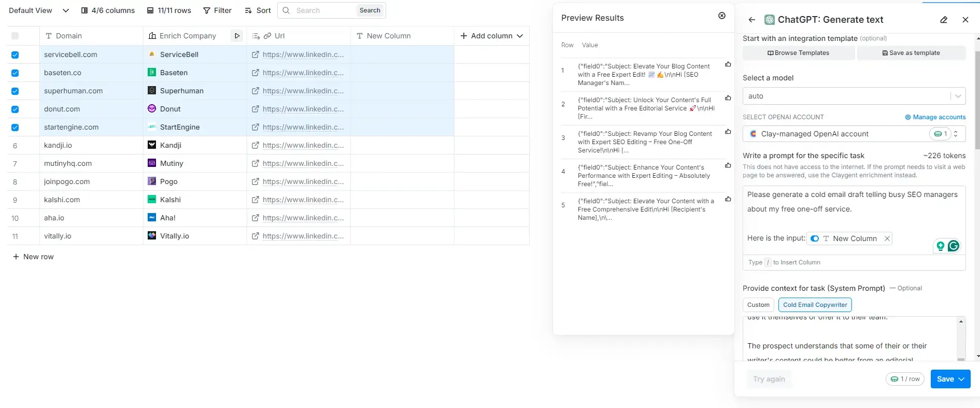Toggle the New Column input switch

[x=815, y=238]
